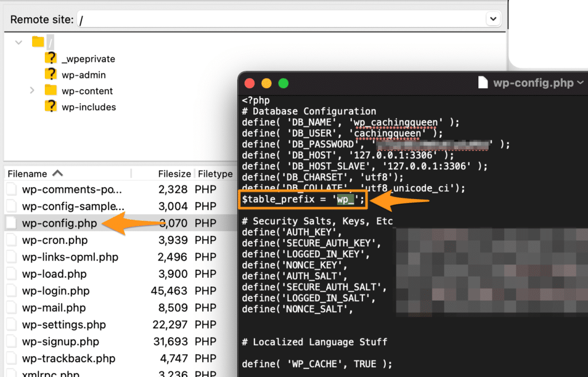588x377 pixels.
Task: Open the wp-config.php title dropdown chevron
Action: [581, 83]
